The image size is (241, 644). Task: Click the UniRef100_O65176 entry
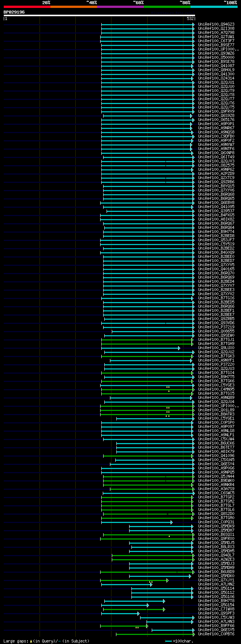point(216,120)
